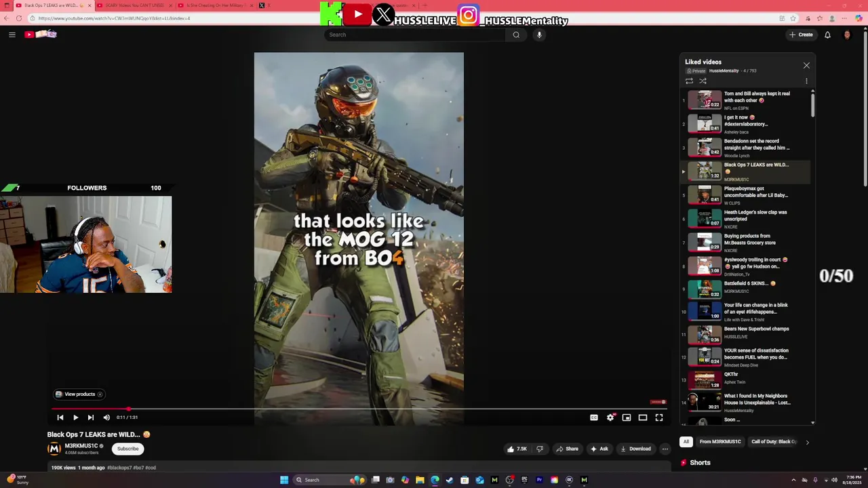This screenshot has width=868, height=488.
Task: Select the All filter chip
Action: tap(686, 442)
